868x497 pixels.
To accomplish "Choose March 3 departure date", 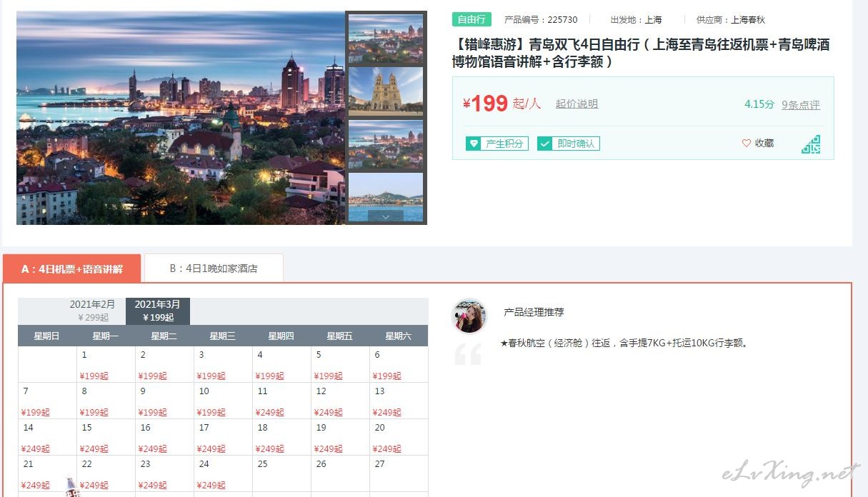I will pos(223,364).
